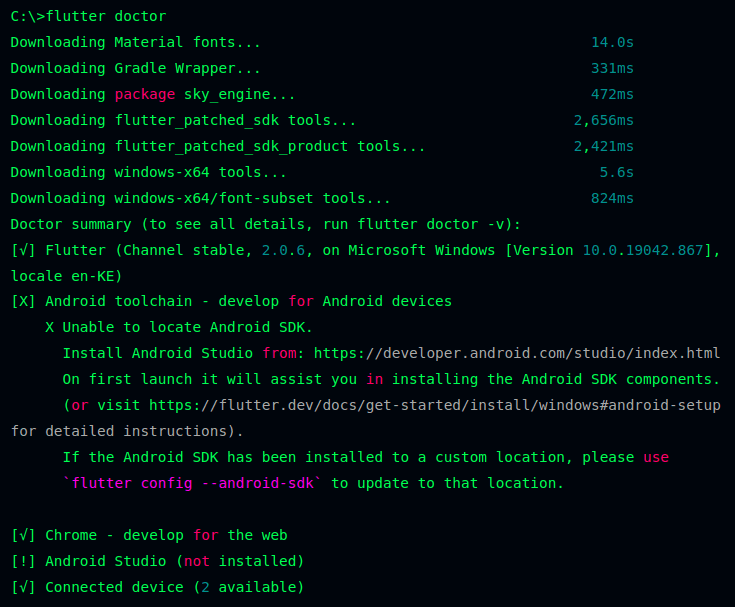Click the Android Studio [!] warning marker
Image resolution: width=735 pixels, height=607 pixels.
tap(23, 561)
